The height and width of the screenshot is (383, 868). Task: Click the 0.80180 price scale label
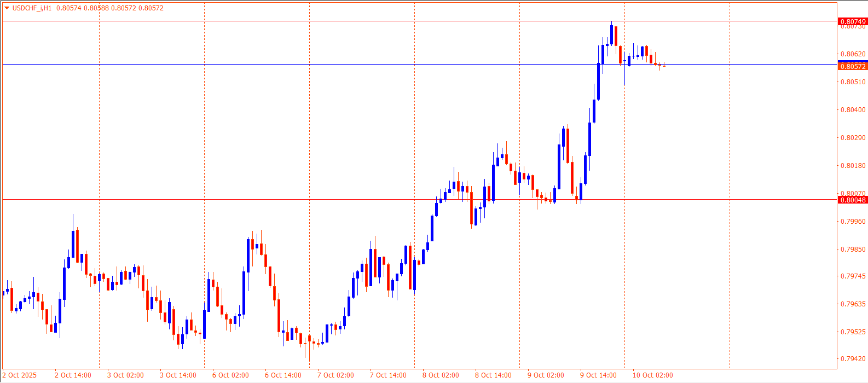853,165
